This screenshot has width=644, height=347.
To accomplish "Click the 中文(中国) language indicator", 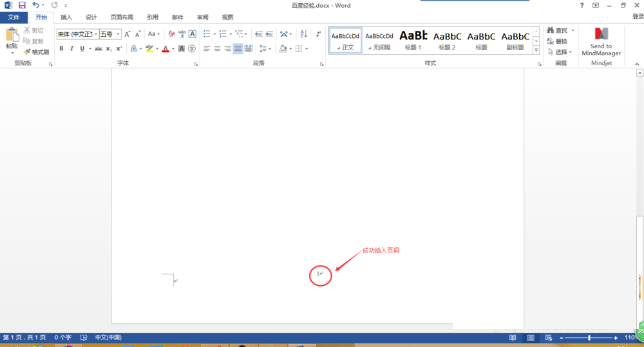I will tap(108, 337).
